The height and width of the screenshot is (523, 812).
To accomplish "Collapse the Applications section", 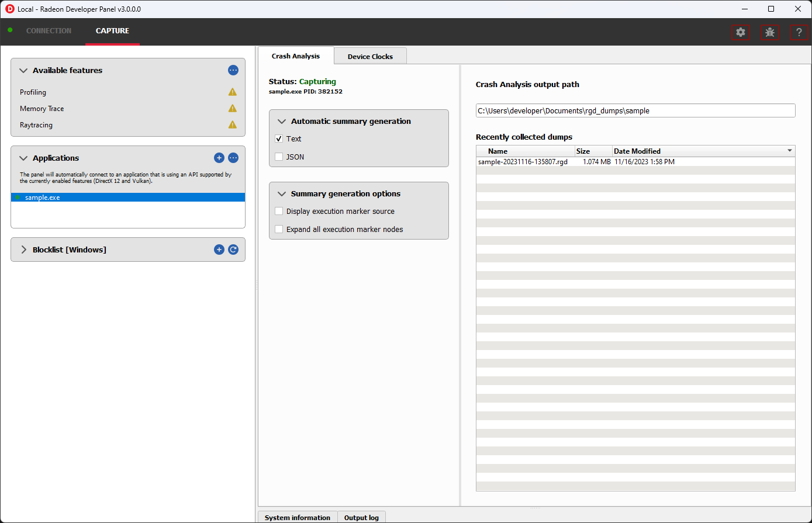I will [x=23, y=158].
